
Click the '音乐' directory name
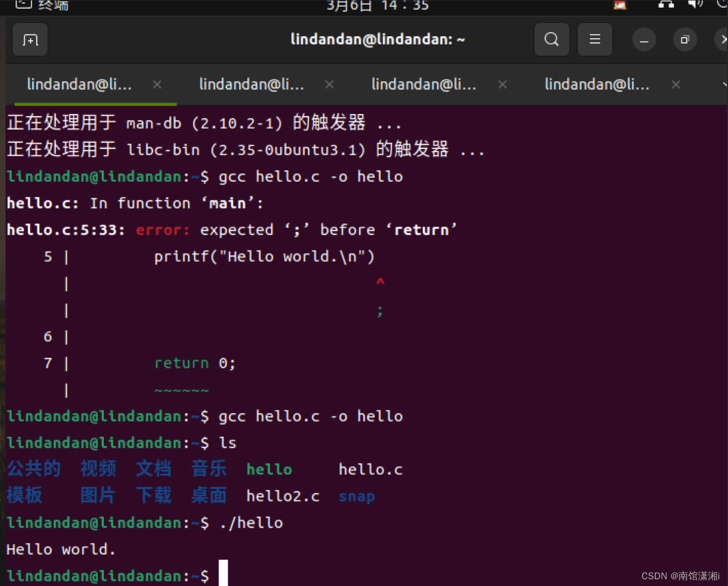[x=209, y=469]
